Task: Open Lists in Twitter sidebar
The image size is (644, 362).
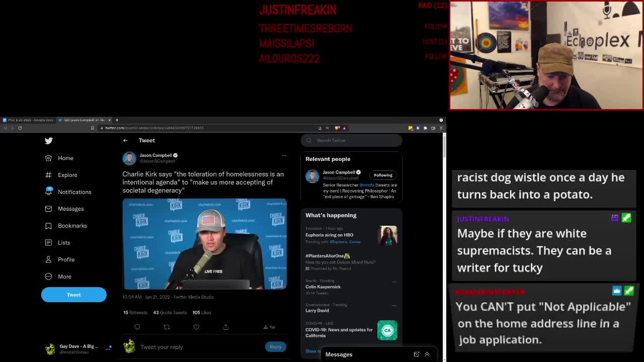Action: (57, 242)
